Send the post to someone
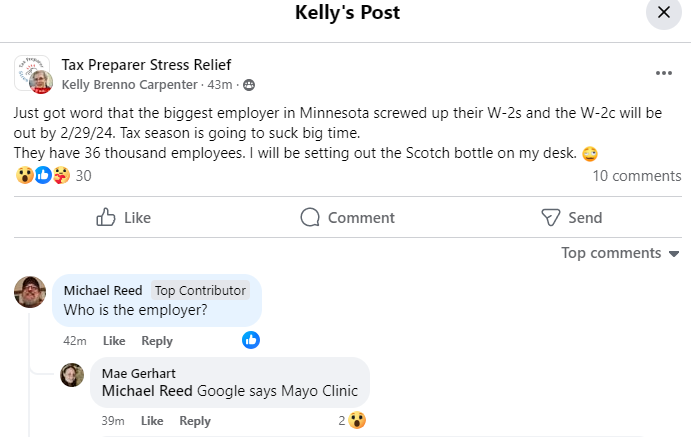691x437 pixels. [x=571, y=217]
